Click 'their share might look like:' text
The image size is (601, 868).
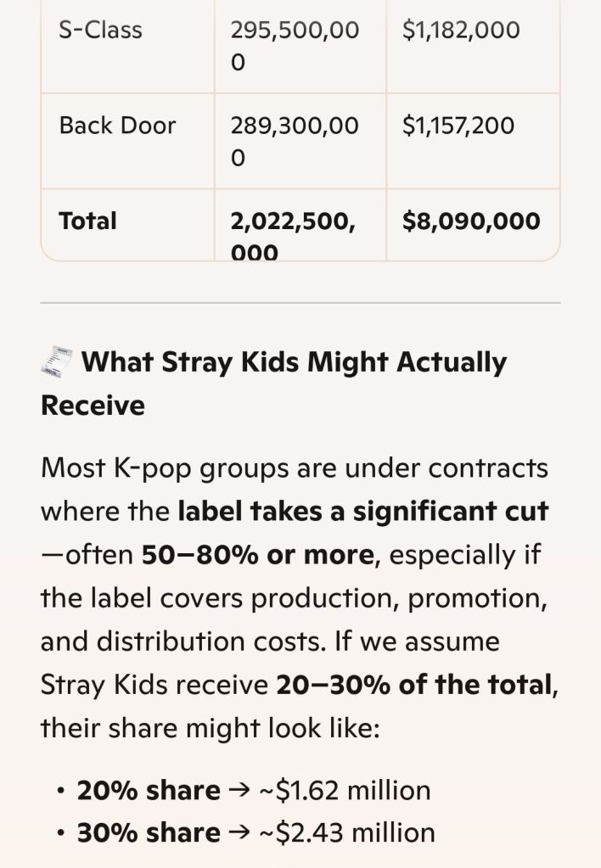209,728
